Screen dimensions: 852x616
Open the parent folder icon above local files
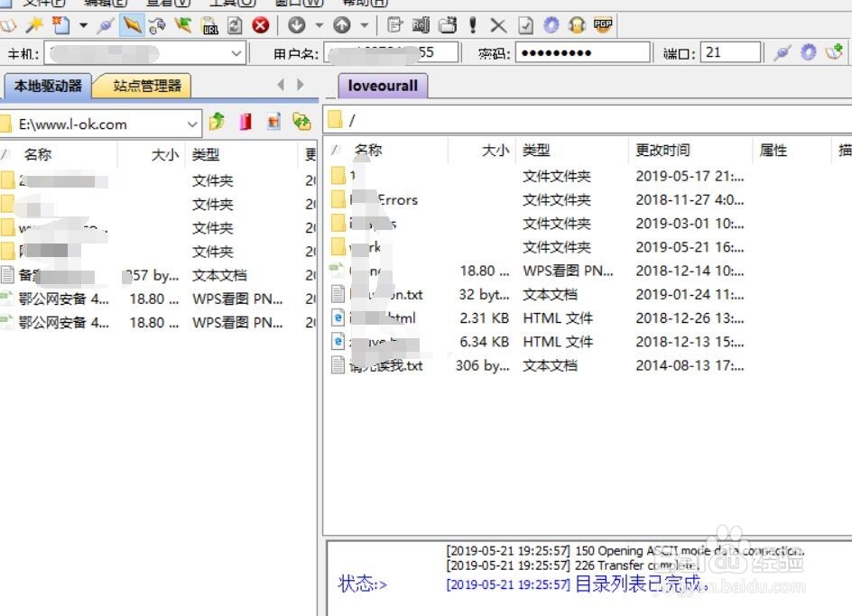[x=217, y=122]
